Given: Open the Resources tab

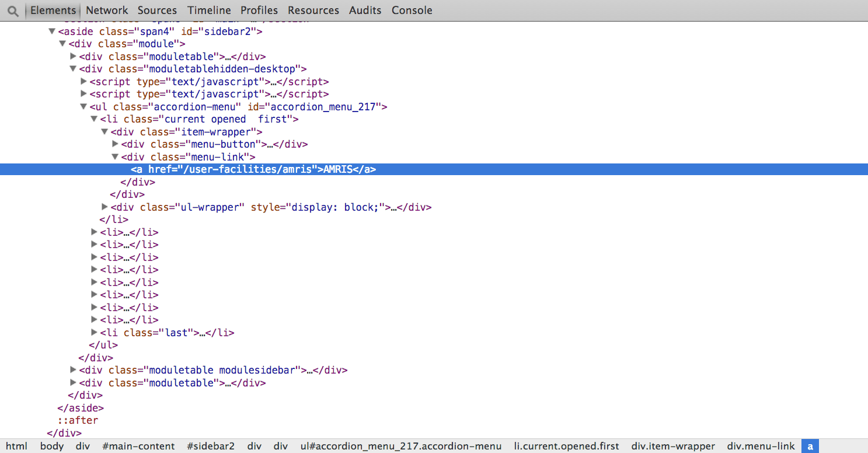Looking at the screenshot, I should click(x=313, y=11).
